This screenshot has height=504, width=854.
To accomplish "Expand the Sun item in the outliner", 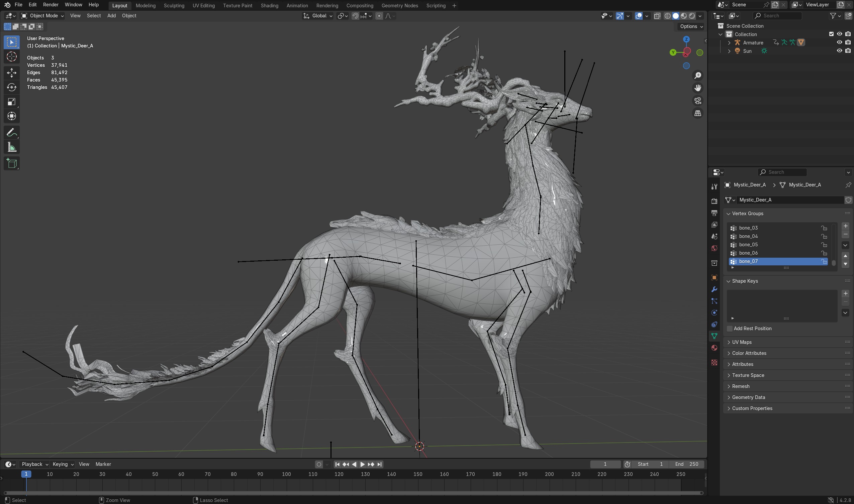I will pyautogui.click(x=729, y=51).
